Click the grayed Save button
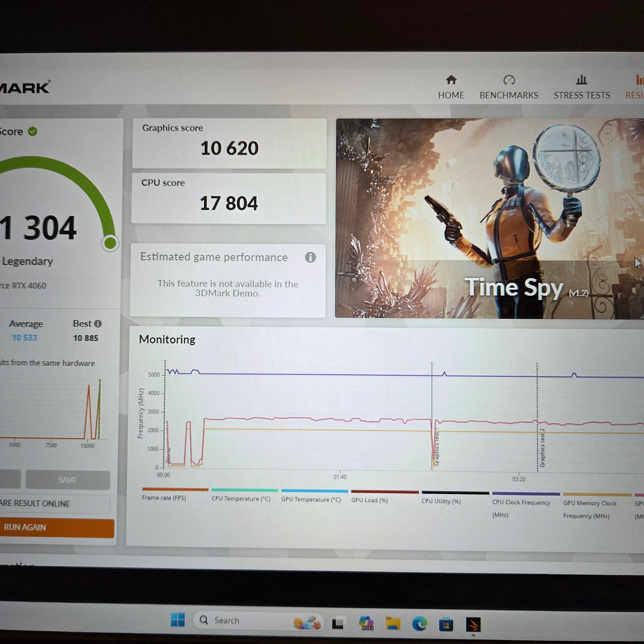The height and width of the screenshot is (644, 644). pyautogui.click(x=68, y=480)
